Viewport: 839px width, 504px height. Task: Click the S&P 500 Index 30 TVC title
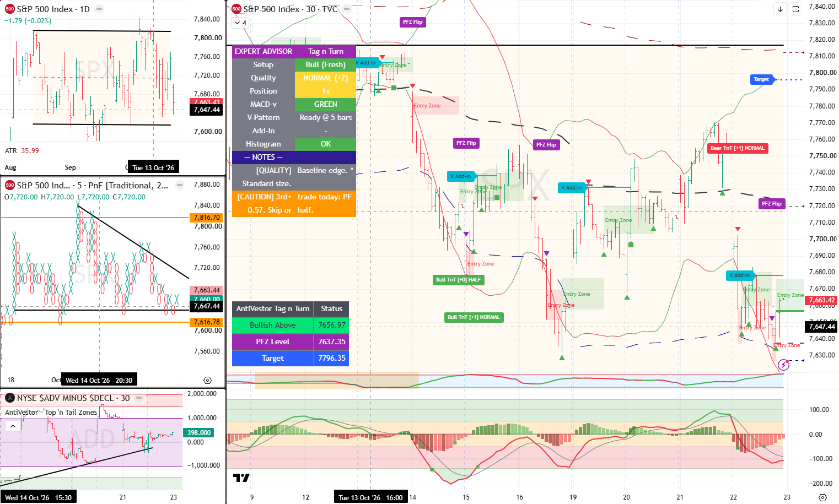click(x=291, y=9)
